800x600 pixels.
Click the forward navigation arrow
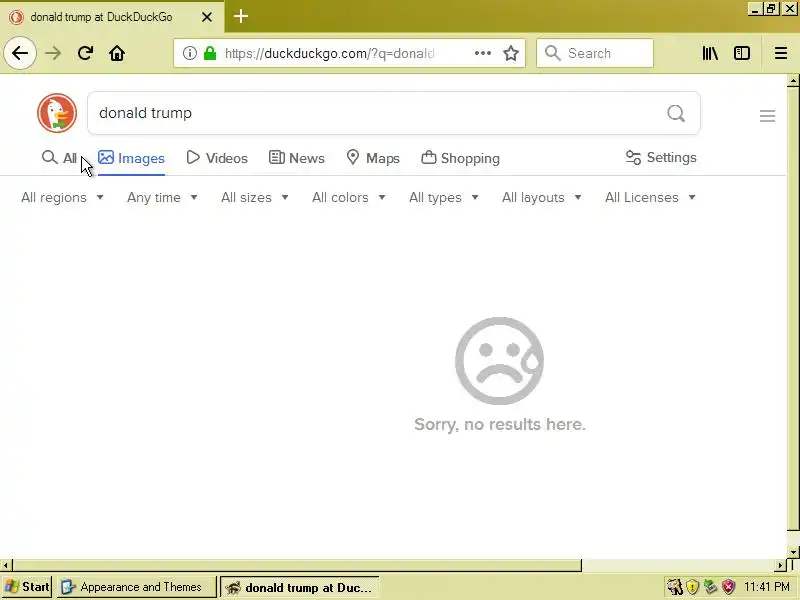coord(53,53)
